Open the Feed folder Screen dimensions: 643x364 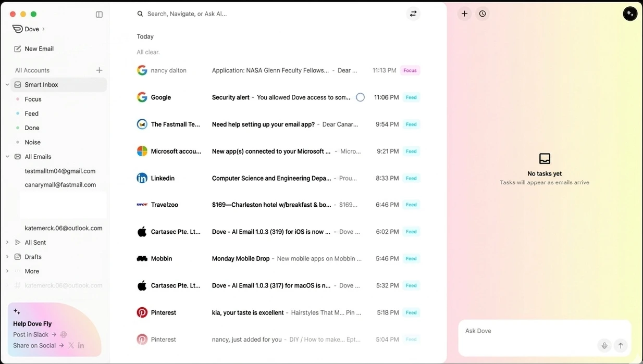click(31, 114)
